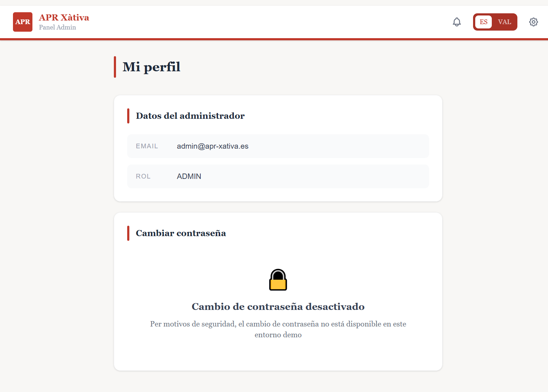Select the admin@apr-xativa.es email value

pos(213,146)
